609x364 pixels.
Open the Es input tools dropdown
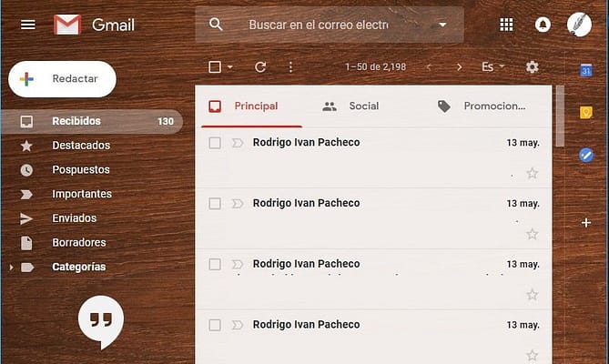click(x=492, y=66)
